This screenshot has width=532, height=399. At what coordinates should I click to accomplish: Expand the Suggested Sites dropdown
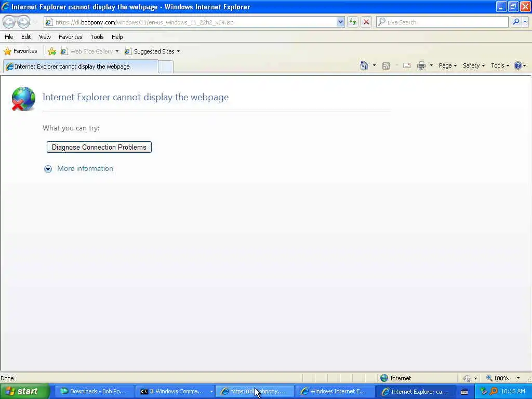click(x=178, y=51)
